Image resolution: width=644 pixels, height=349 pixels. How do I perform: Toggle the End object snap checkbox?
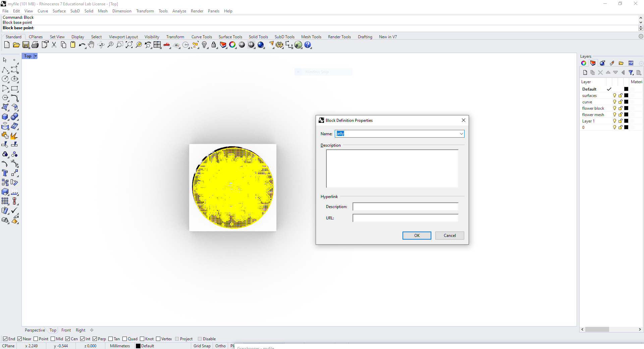pos(5,339)
